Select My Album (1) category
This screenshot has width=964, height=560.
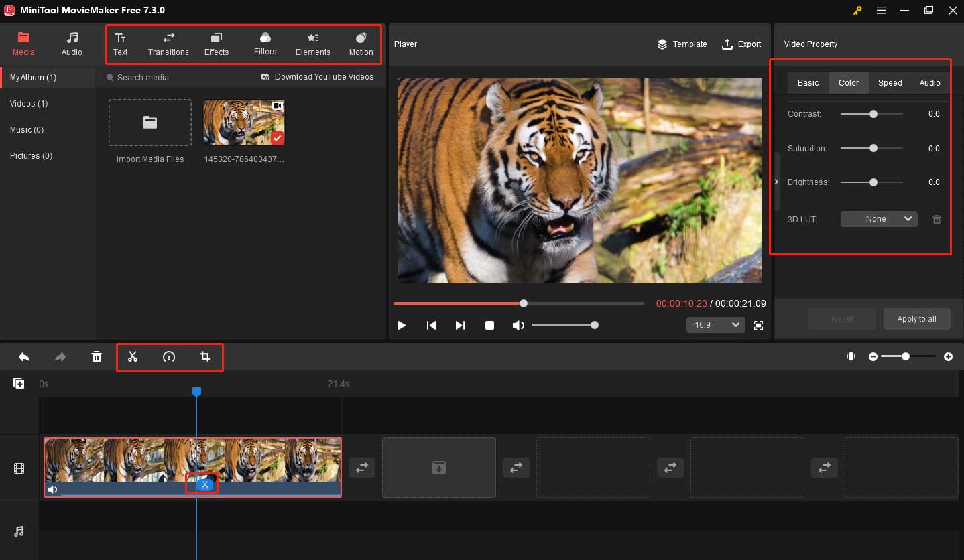[x=48, y=78]
